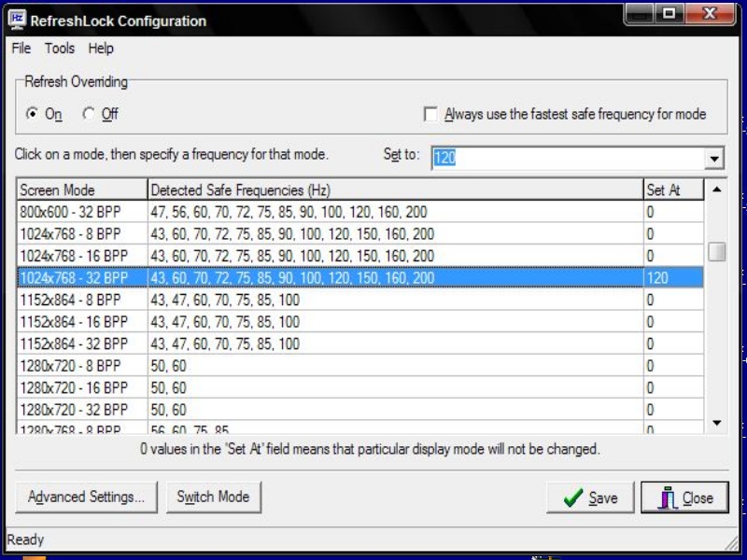Select the 1280x720 - 8 BPP row
747x560 pixels.
coord(360,365)
